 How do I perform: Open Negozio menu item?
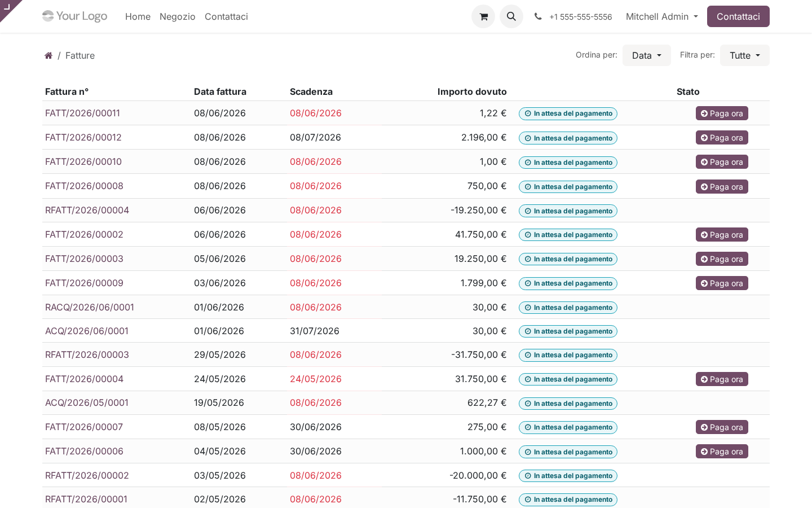tap(178, 16)
